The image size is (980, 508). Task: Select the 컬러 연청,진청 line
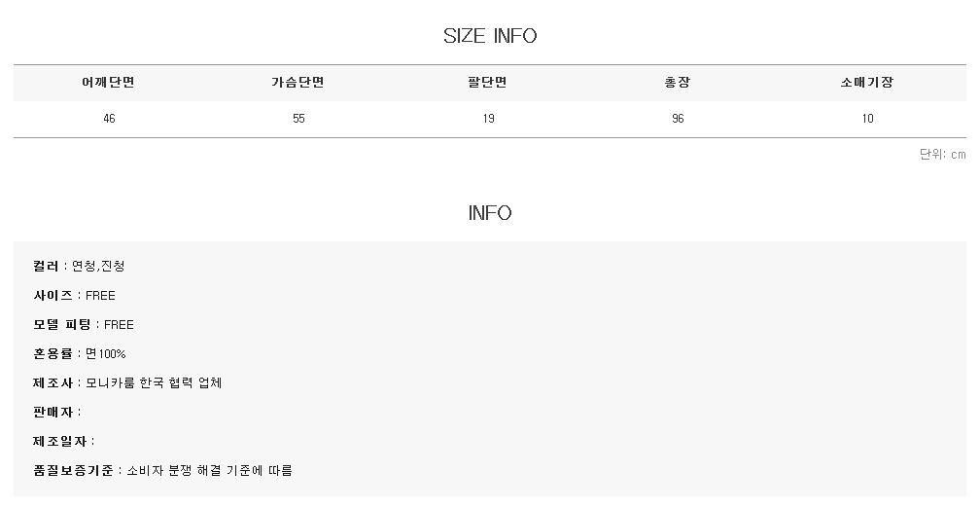80,267
